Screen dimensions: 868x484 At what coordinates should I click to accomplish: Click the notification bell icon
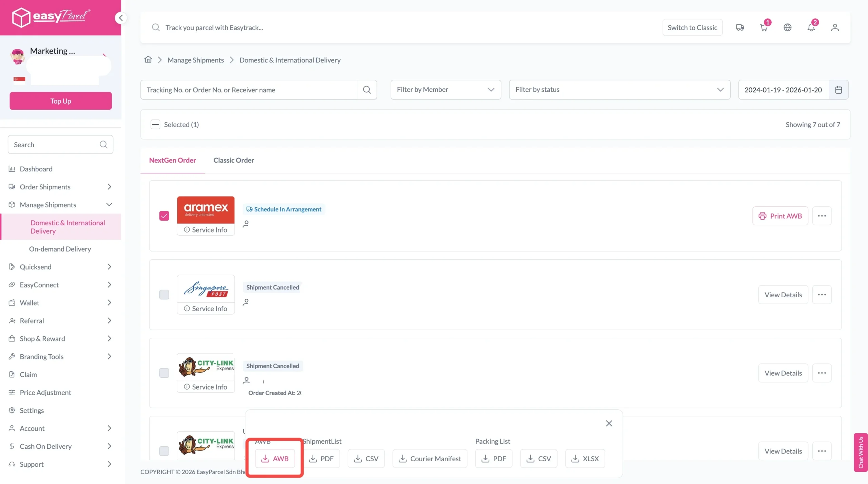click(x=811, y=27)
